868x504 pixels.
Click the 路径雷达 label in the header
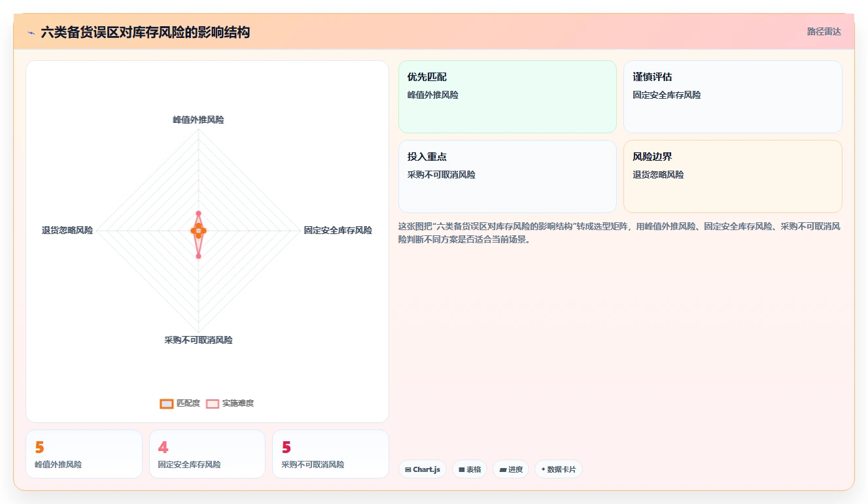point(824,31)
